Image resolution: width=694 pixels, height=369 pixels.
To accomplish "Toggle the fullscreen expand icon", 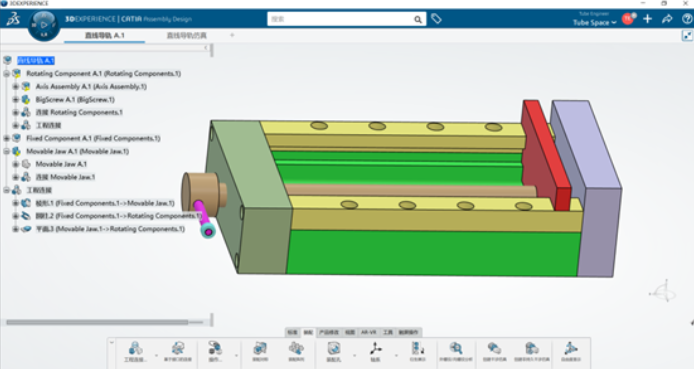I will pyautogui.click(x=687, y=36).
